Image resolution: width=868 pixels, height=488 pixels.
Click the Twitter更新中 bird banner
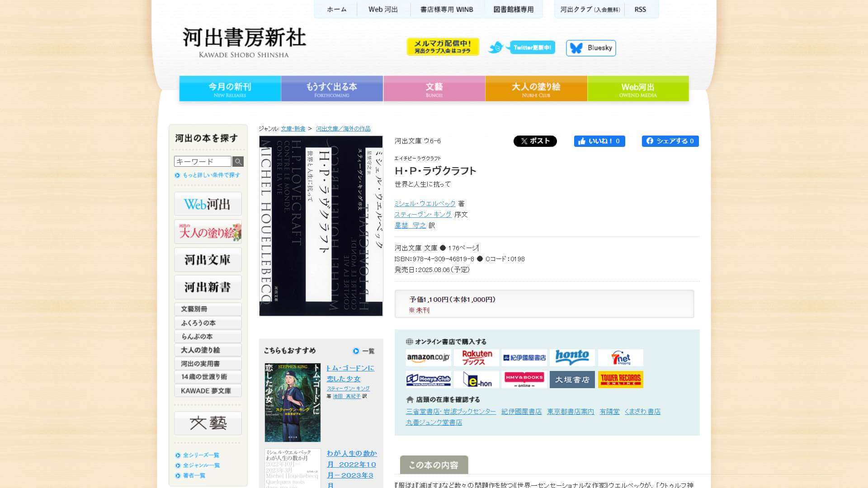522,47
